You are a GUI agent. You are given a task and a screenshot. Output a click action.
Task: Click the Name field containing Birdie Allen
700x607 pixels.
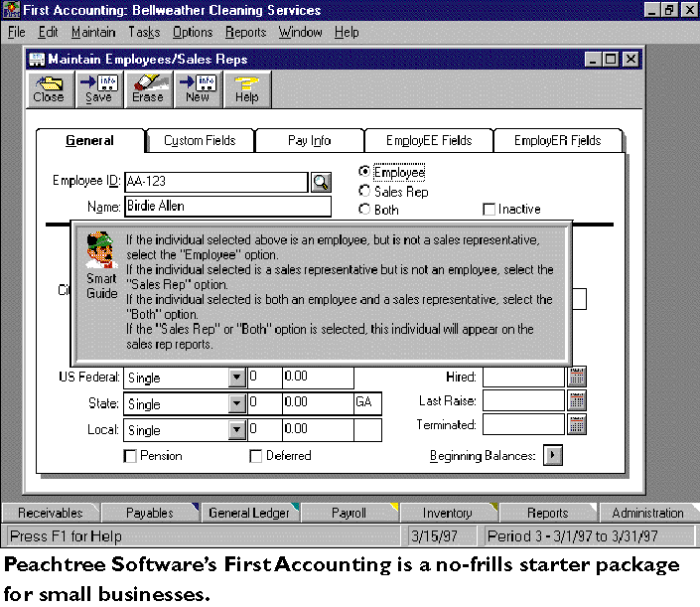tap(228, 207)
